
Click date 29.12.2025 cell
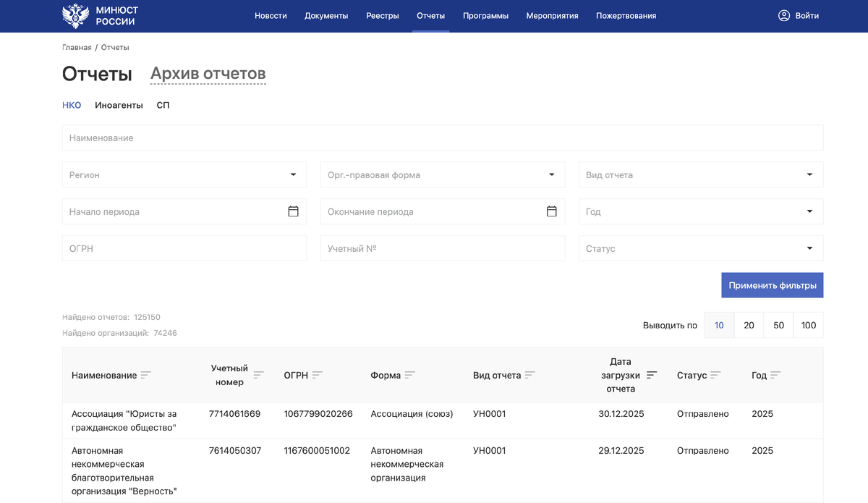pyautogui.click(x=621, y=450)
